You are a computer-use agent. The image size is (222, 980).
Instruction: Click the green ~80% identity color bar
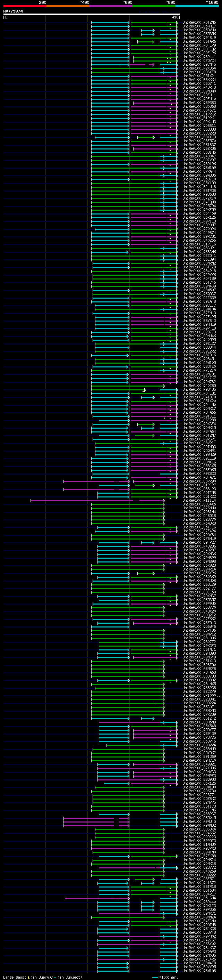[x=154, y=6]
